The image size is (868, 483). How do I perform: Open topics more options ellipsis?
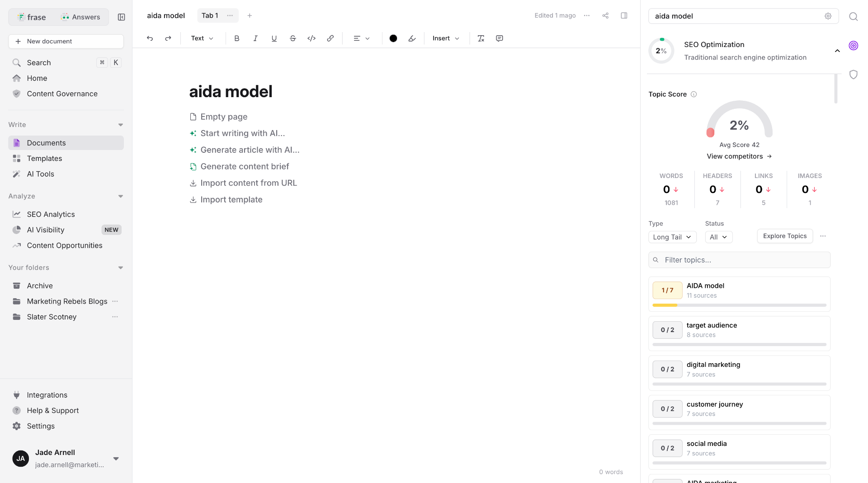(x=823, y=236)
